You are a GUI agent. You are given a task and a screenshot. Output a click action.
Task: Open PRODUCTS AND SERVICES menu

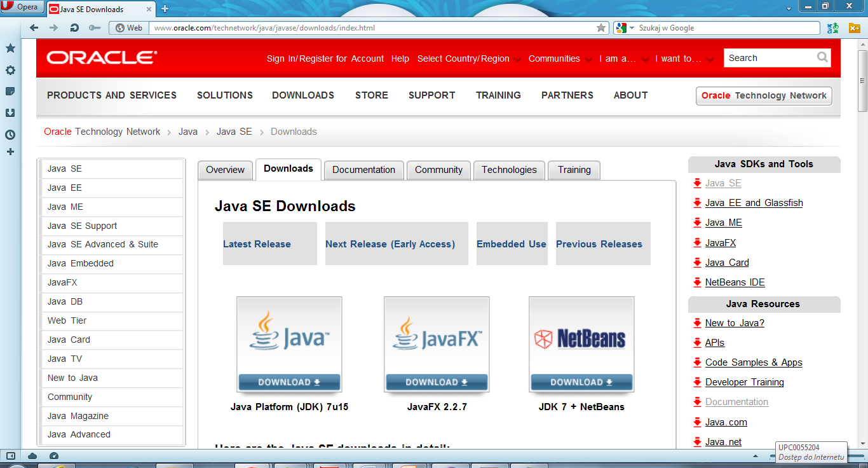[x=112, y=95]
